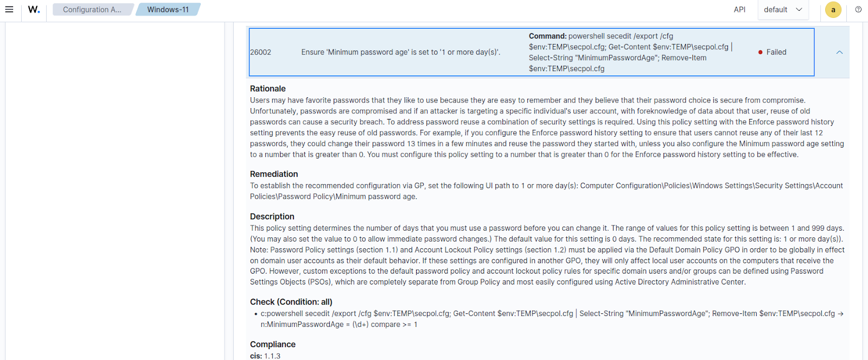Select the Description heading text
This screenshot has width=868, height=360.
[x=272, y=216]
